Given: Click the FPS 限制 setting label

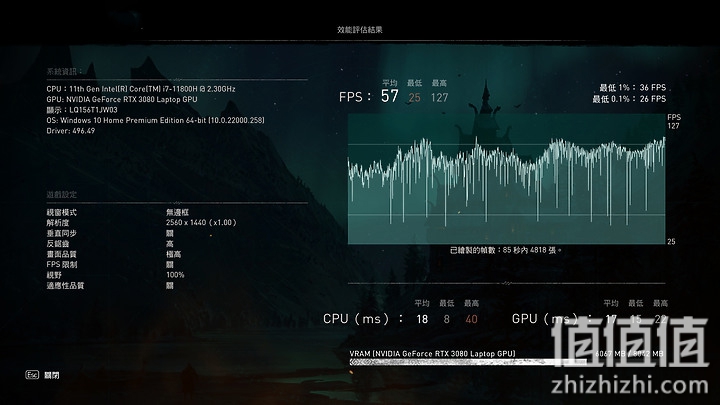Looking at the screenshot, I should pyautogui.click(x=62, y=264).
